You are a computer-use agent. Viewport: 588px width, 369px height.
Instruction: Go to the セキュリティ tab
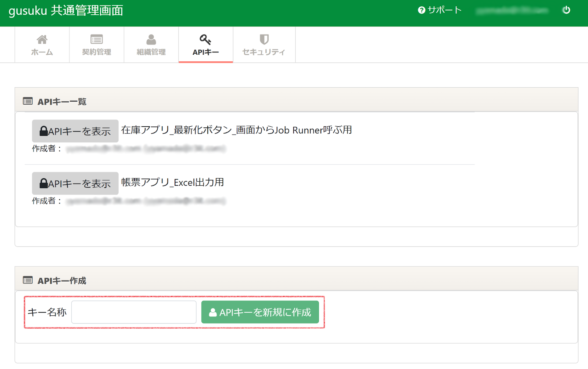click(x=264, y=45)
